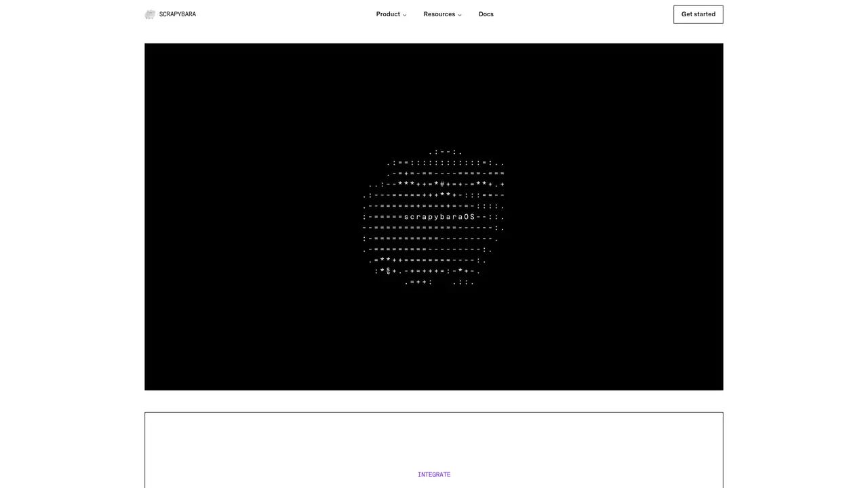Click the percent symbol in the ASCII capybara
Image resolution: width=868 pixels, height=488 pixels.
pos(389,271)
